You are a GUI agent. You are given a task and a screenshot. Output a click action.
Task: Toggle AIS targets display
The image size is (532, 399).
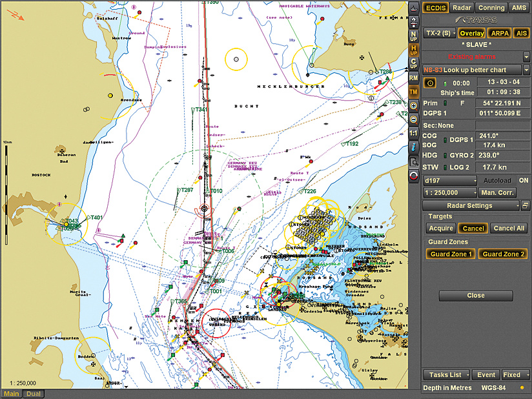(x=521, y=33)
